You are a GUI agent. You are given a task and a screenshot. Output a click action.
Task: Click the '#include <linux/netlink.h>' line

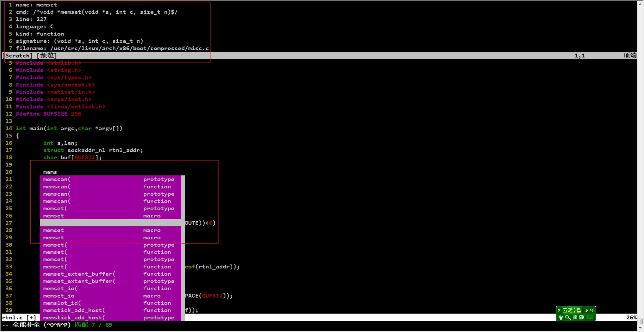[61, 106]
